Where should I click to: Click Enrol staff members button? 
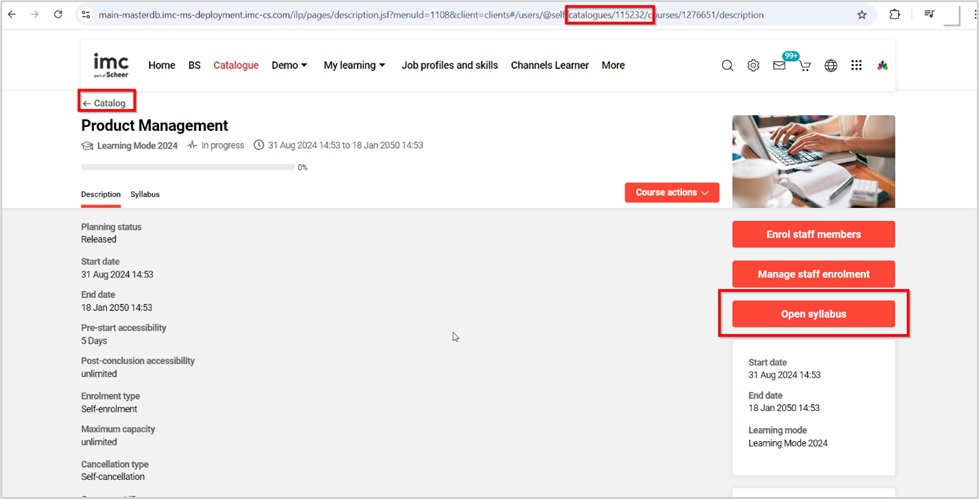pyautogui.click(x=813, y=234)
